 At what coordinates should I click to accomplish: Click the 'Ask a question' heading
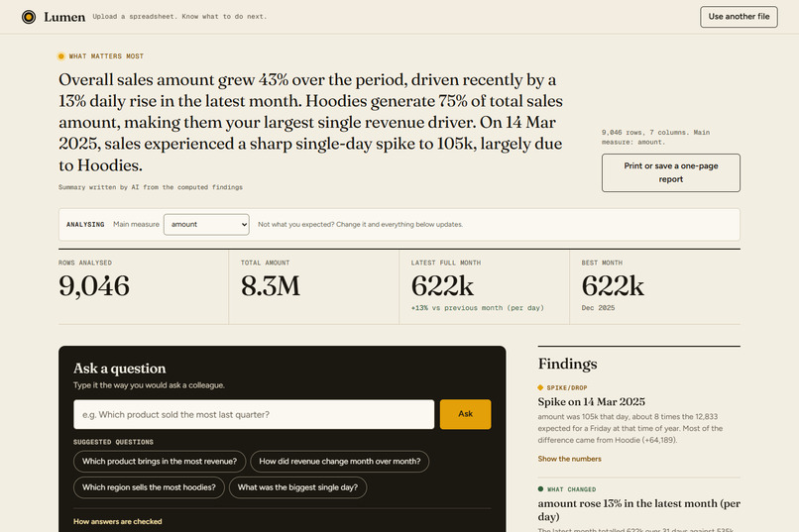[119, 369]
